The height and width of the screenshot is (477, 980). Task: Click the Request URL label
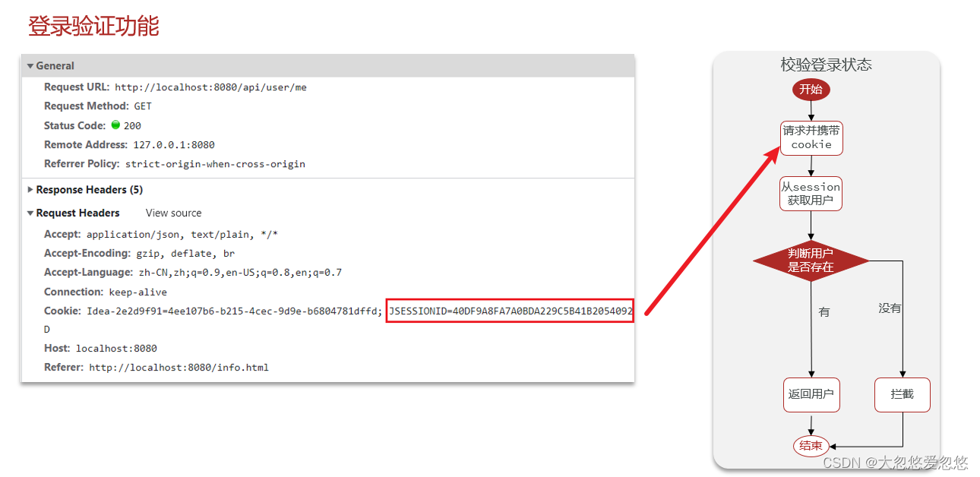pos(77,87)
